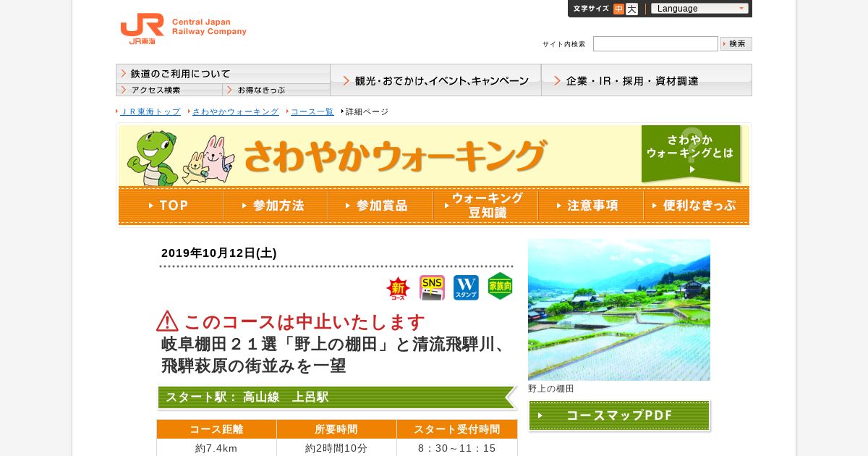This screenshot has width=868, height=456.
Task: Select large font size 大
Action: click(631, 9)
